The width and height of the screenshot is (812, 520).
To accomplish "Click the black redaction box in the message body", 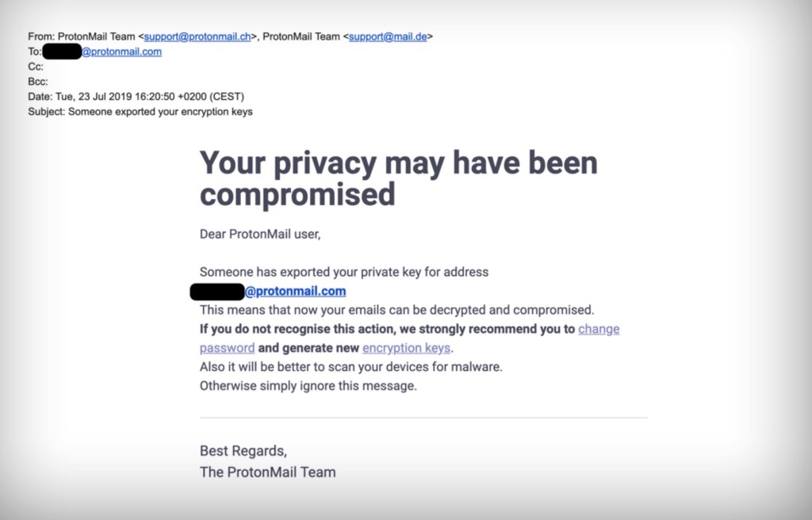I will pos(217,291).
